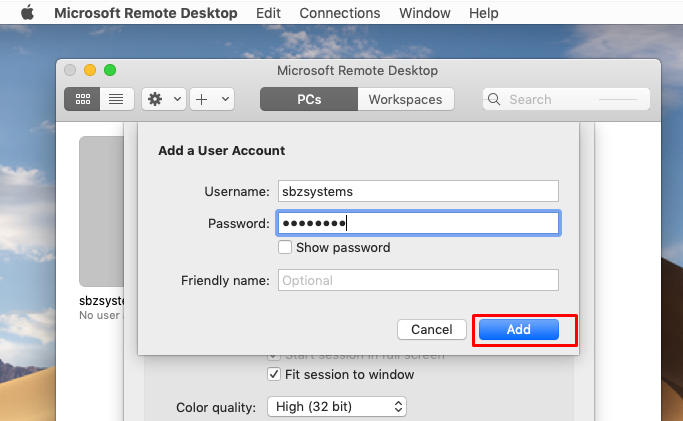Click the settings gear icon
Image resolution: width=683 pixels, height=421 pixels.
click(155, 99)
